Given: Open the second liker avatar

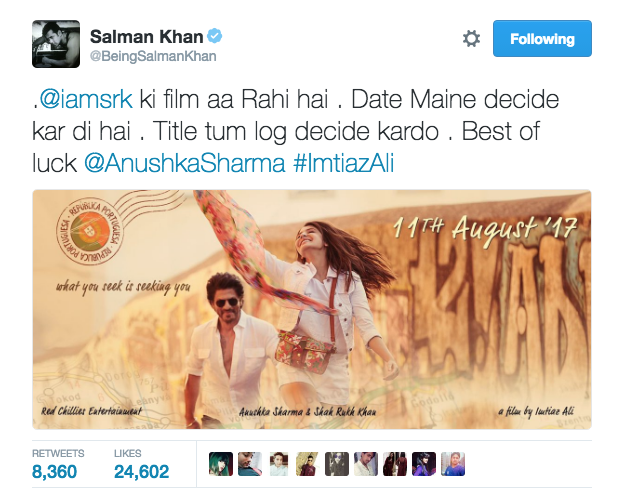Looking at the screenshot, I should pos(250,464).
